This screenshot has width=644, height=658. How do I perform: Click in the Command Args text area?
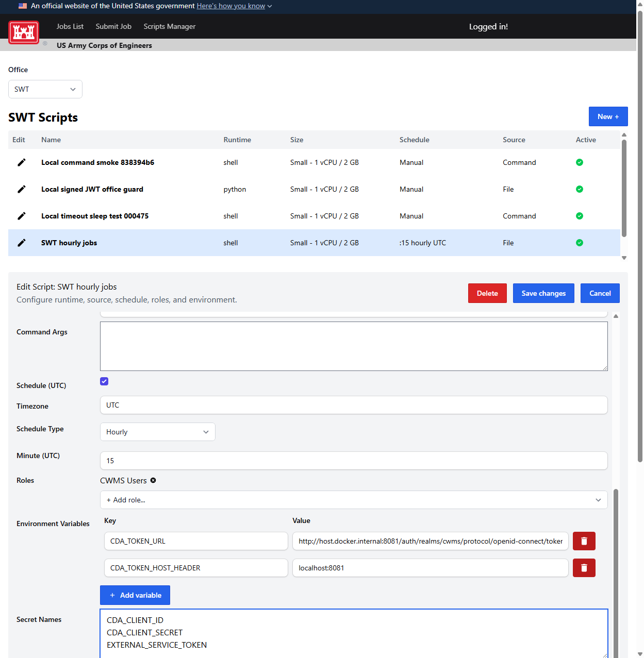tap(354, 346)
